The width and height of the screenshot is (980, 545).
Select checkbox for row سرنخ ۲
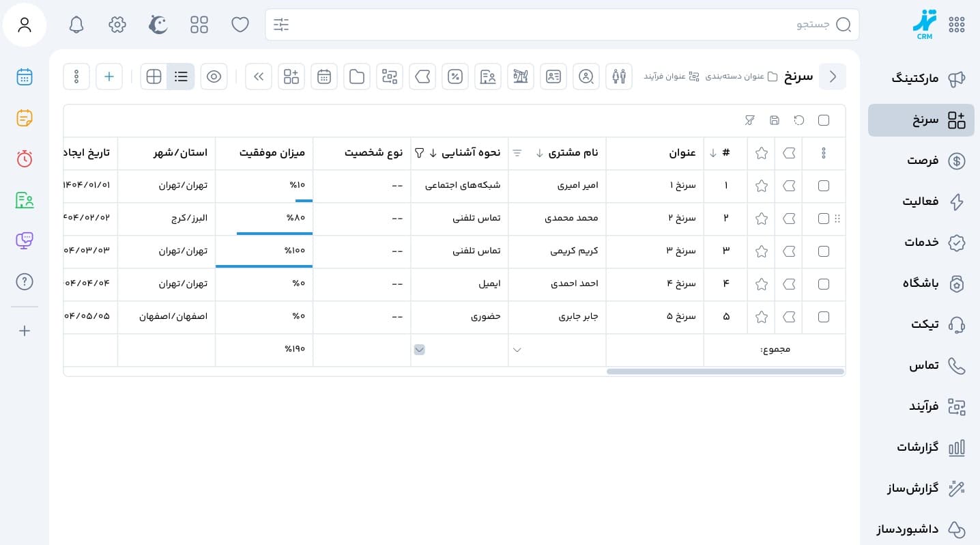(x=824, y=219)
